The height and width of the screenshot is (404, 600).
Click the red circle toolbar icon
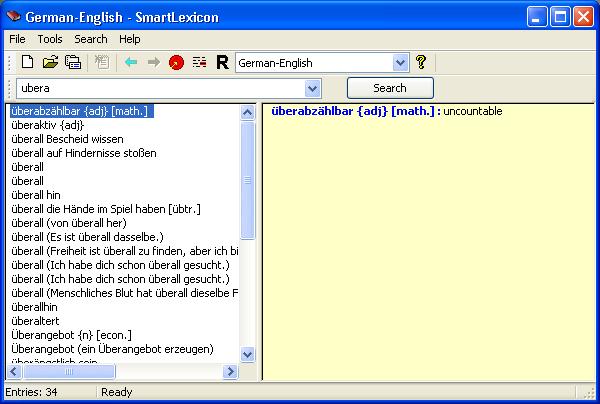point(176,62)
